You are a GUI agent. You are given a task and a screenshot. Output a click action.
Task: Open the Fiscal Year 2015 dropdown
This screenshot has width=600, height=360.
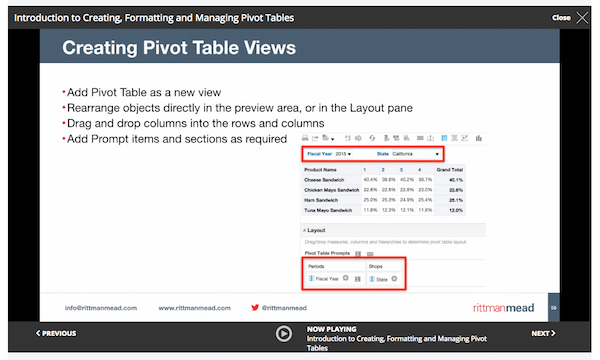click(343, 154)
